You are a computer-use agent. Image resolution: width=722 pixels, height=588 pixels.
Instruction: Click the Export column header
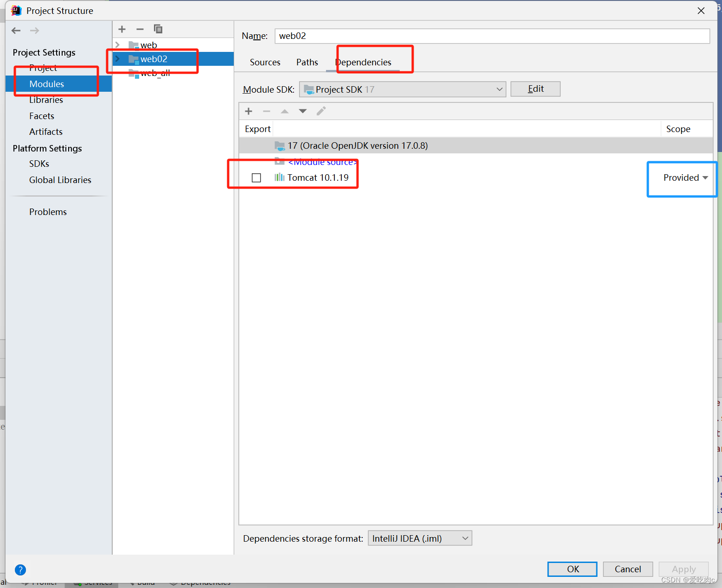point(257,129)
